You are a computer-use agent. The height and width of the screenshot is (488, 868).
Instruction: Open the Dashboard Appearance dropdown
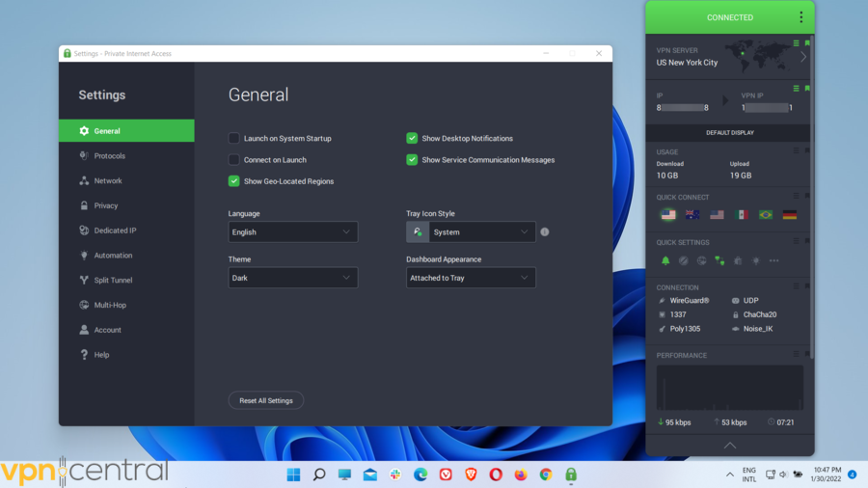pos(471,278)
